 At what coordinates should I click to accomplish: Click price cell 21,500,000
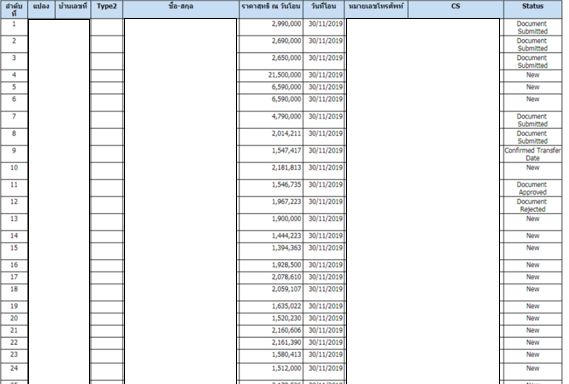[271, 75]
